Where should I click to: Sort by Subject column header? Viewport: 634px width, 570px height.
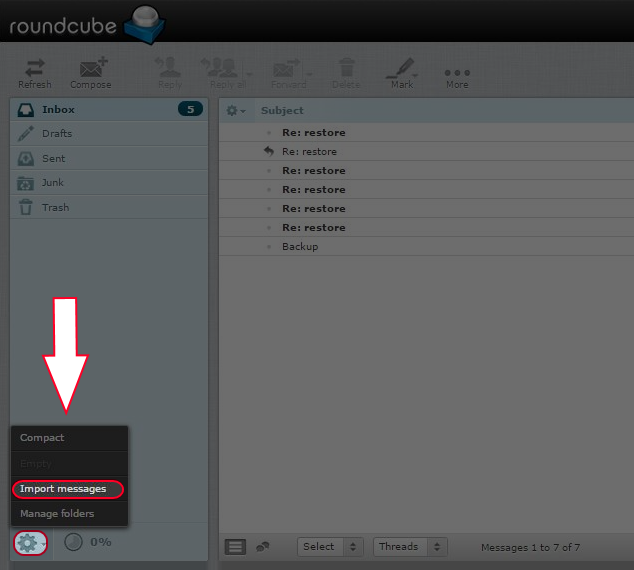[x=282, y=110]
